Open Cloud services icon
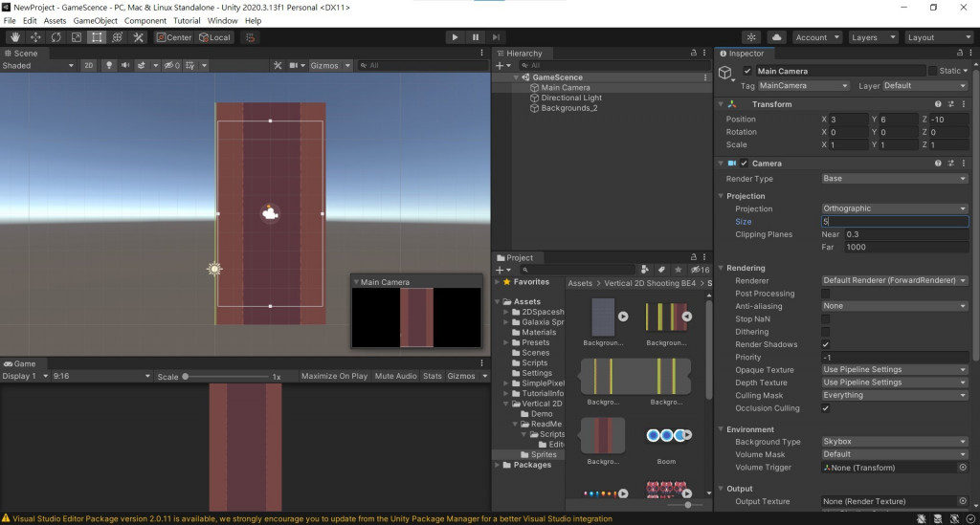 (776, 37)
